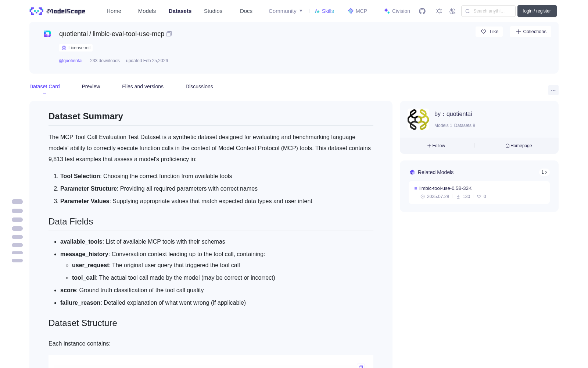Image resolution: width=588 pixels, height=368 pixels.
Task: Click 'message_history' field text
Action: tap(84, 254)
